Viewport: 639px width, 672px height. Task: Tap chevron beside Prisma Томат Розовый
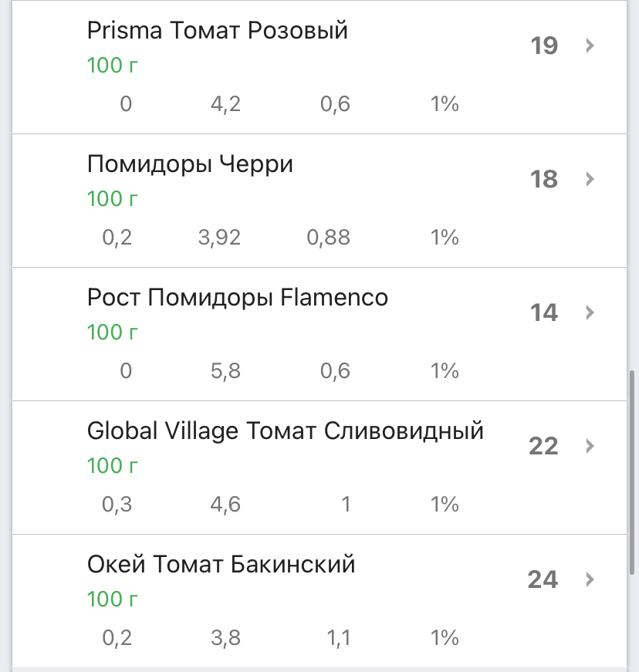[590, 46]
